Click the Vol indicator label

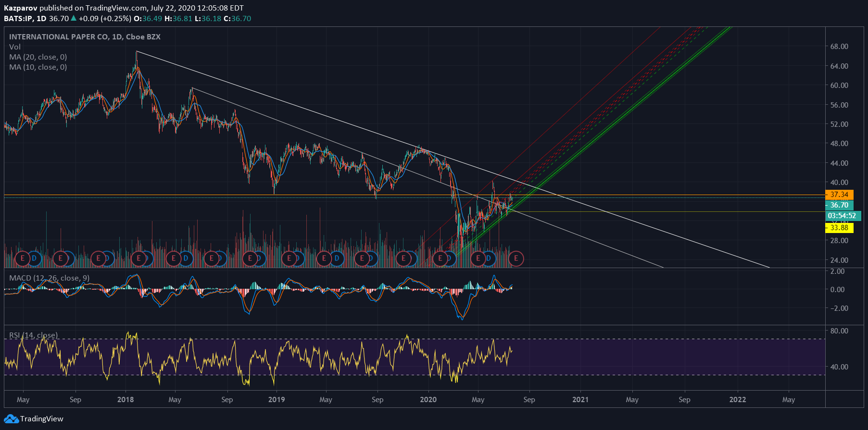(15, 47)
